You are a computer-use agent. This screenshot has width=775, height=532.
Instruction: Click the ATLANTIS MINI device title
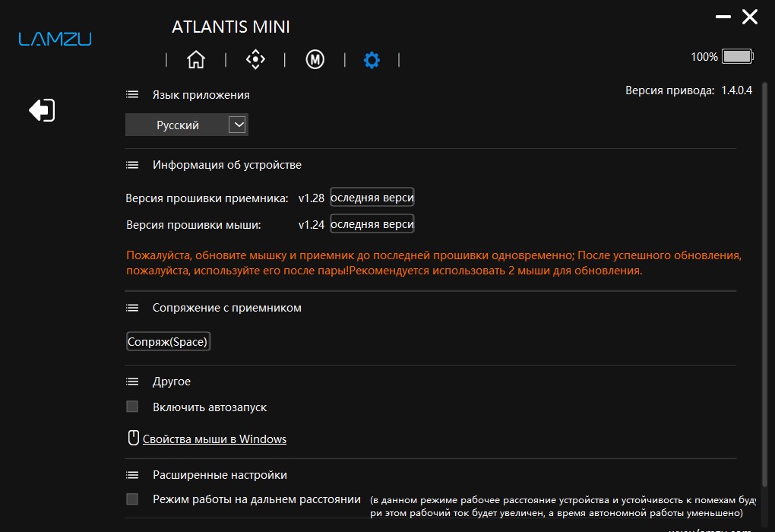coord(231,27)
